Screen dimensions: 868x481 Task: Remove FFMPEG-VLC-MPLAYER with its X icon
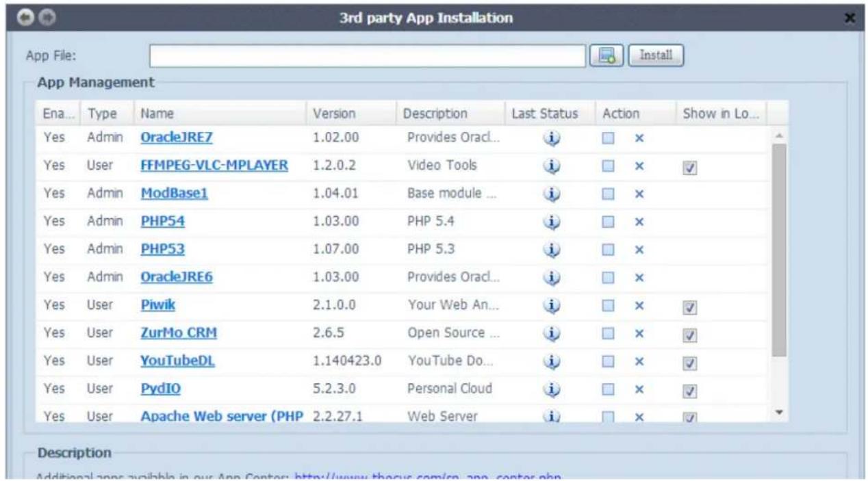point(639,167)
